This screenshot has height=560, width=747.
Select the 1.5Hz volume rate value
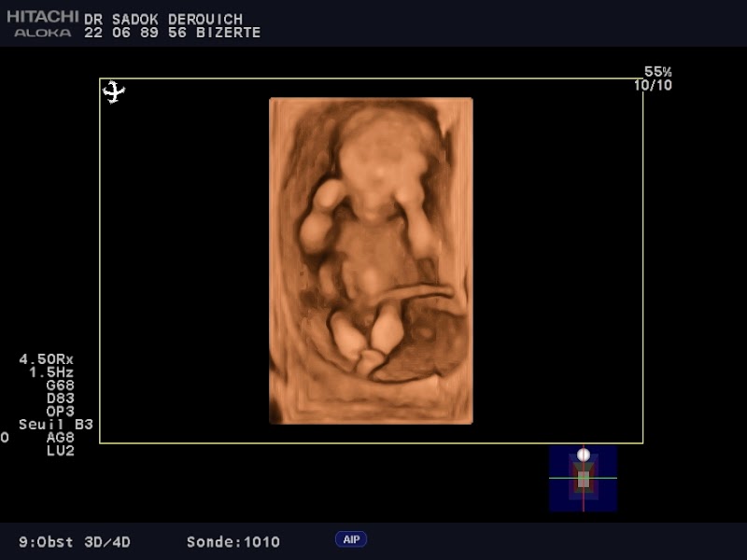[51, 372]
